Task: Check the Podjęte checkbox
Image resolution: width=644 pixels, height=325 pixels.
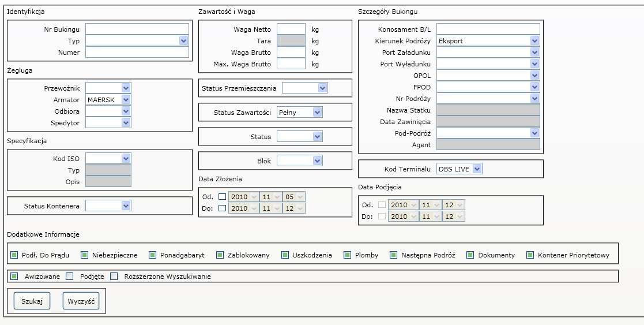Action: point(70,277)
